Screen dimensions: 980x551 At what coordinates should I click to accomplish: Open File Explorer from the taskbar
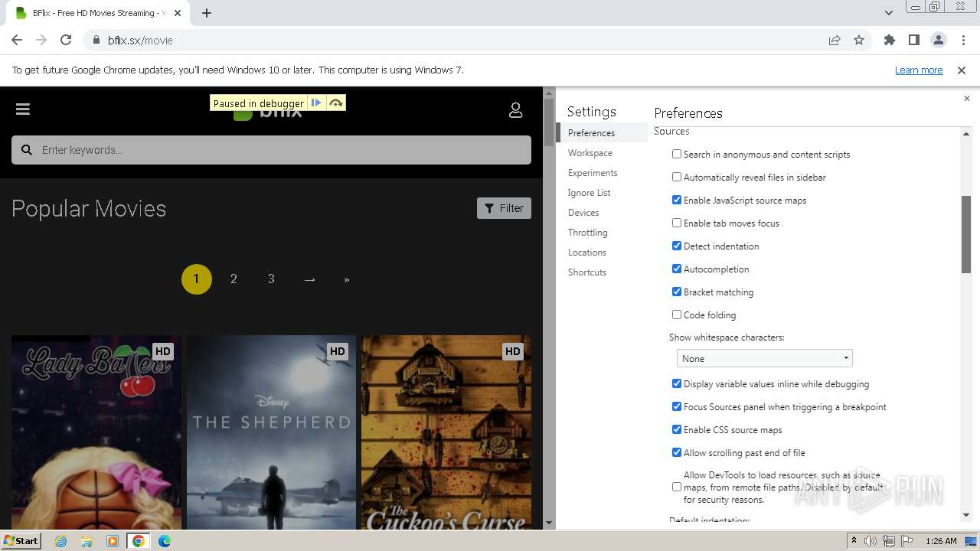point(87,541)
